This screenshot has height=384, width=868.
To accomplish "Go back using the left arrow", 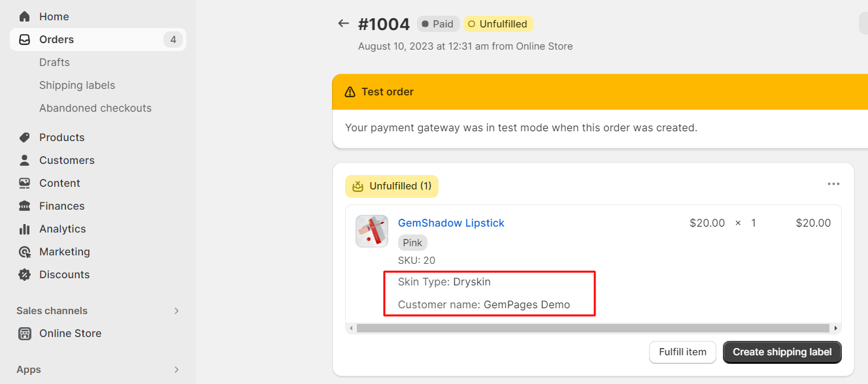I will [x=343, y=24].
